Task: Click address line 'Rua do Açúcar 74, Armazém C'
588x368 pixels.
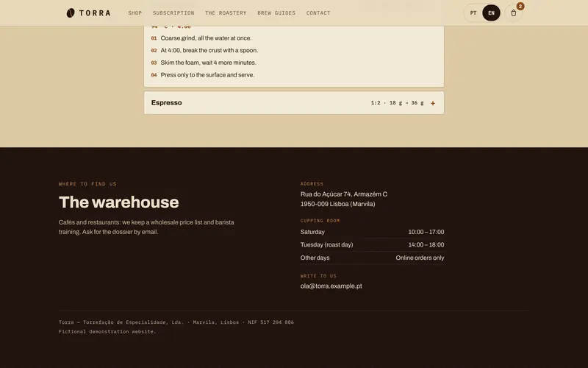Action: (344, 194)
